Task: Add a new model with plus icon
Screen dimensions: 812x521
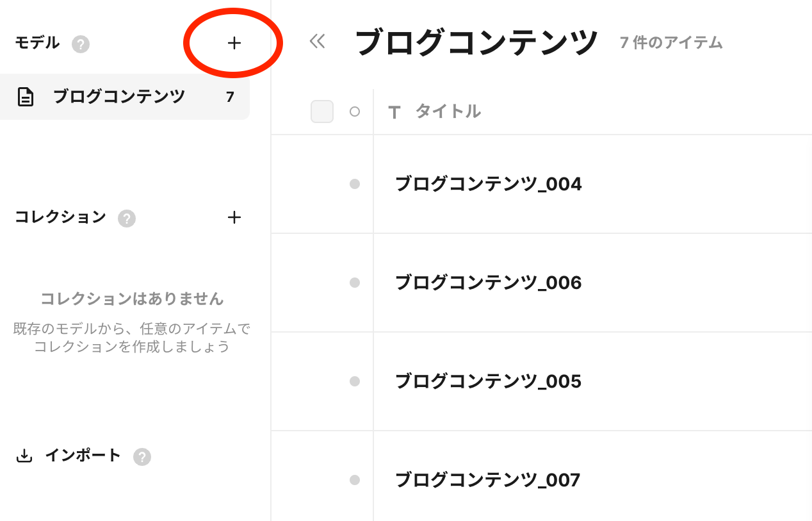Action: click(234, 43)
